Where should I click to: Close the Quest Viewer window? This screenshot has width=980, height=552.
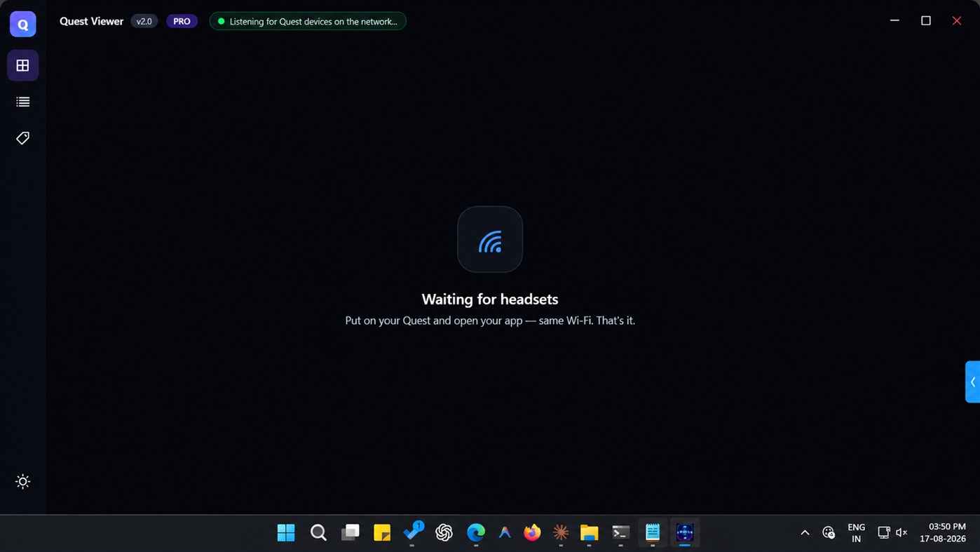[x=957, y=20]
